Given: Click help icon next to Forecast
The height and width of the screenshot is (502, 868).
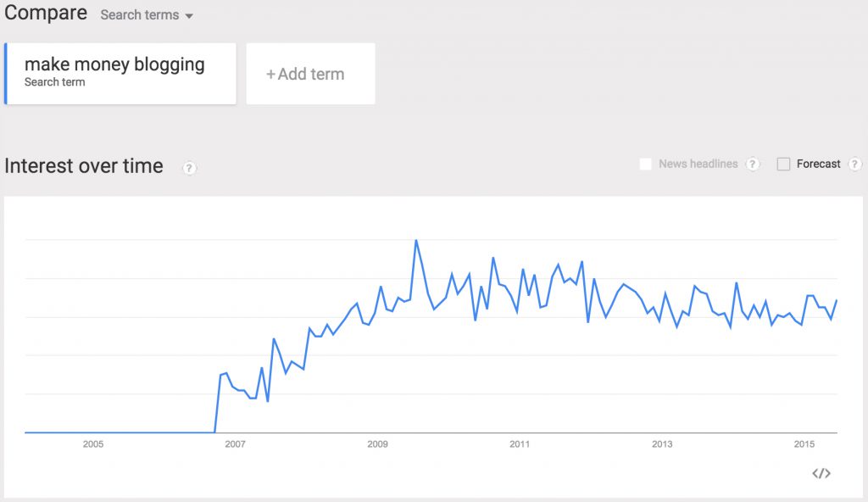Looking at the screenshot, I should point(854,164).
